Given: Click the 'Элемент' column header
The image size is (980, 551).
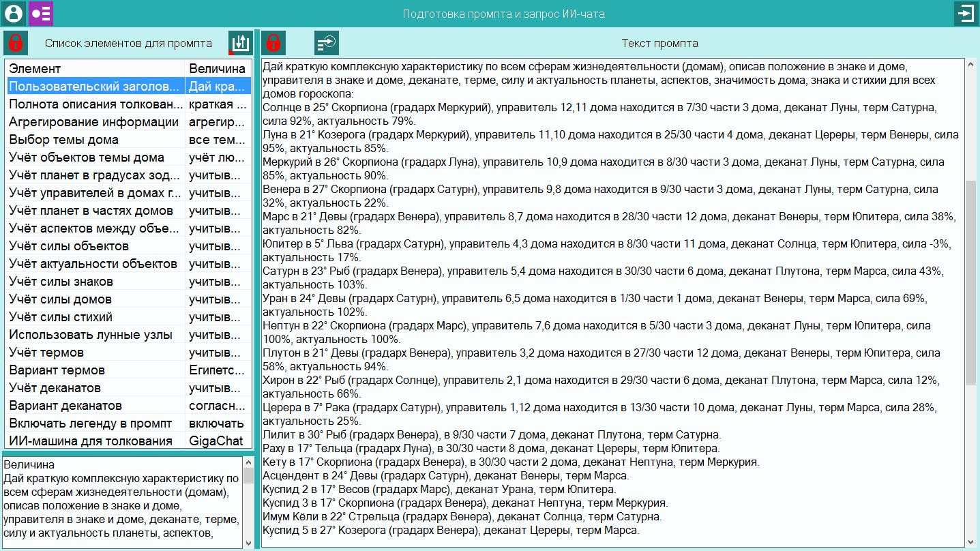Looking at the screenshot, I should point(95,69).
